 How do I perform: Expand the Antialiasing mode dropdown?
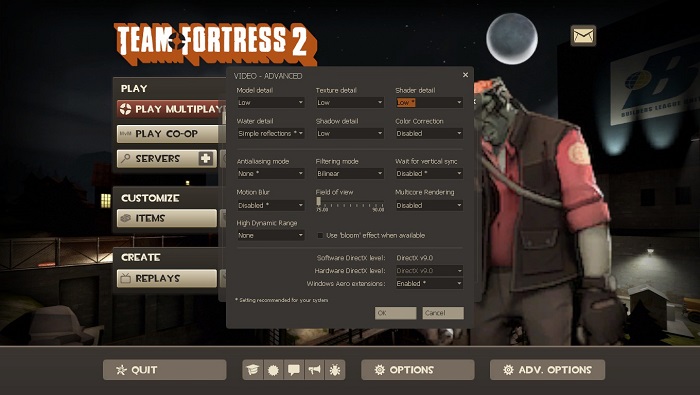click(271, 173)
